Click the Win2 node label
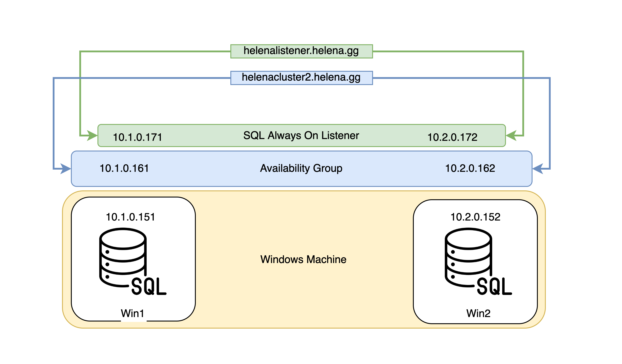 (x=478, y=314)
